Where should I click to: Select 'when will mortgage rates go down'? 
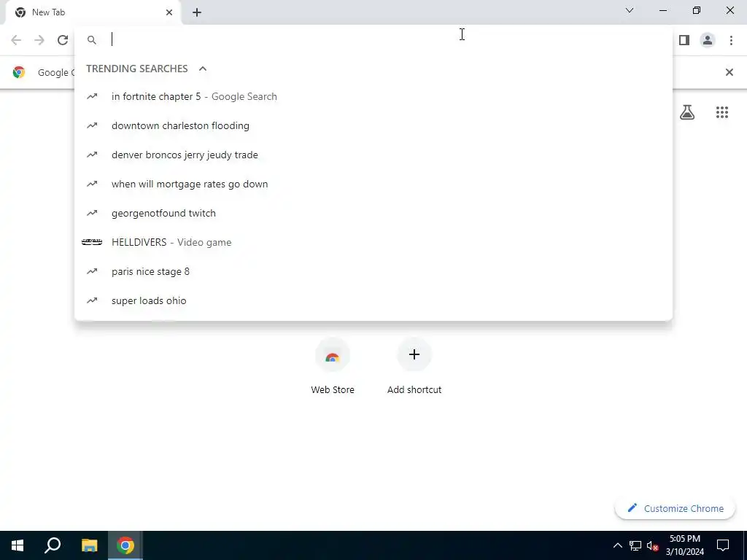click(373, 184)
